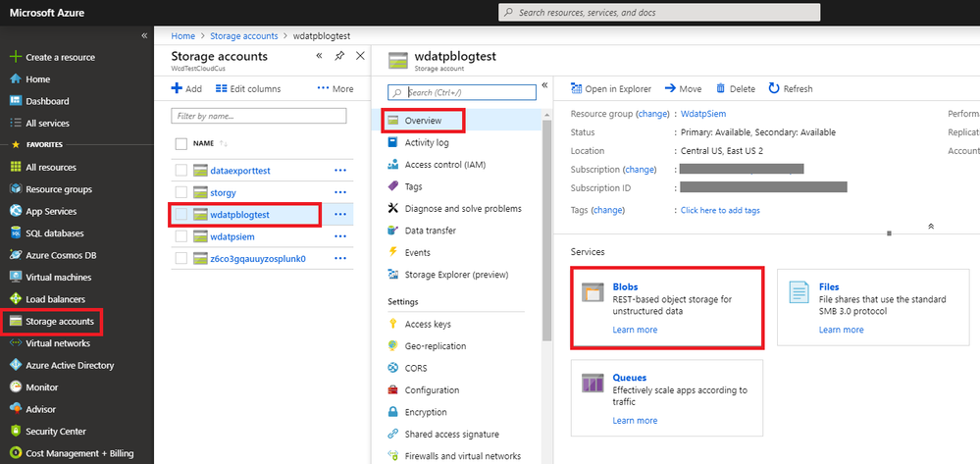980x464 pixels.
Task: Click the Tags purple tag icon
Action: (393, 186)
